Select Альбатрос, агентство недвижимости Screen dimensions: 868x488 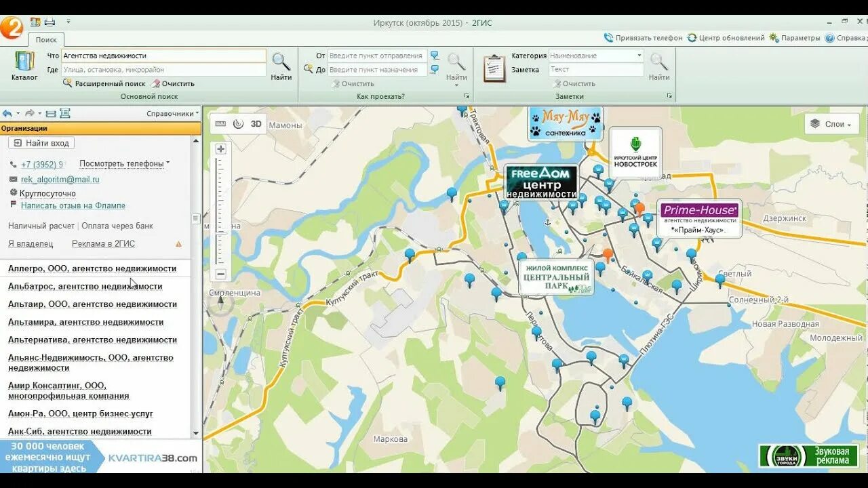point(85,286)
